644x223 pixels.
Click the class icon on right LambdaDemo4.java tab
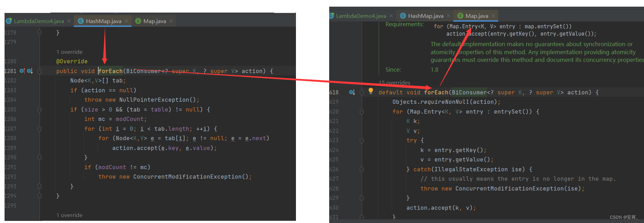pos(331,16)
